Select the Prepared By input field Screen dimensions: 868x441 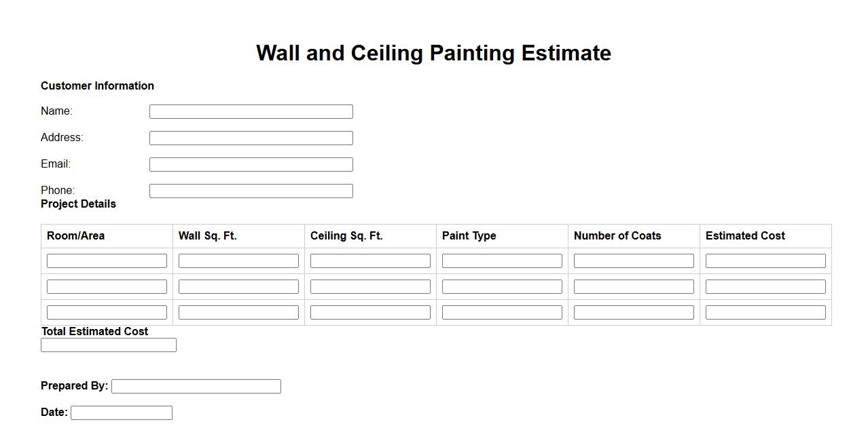[x=196, y=387]
